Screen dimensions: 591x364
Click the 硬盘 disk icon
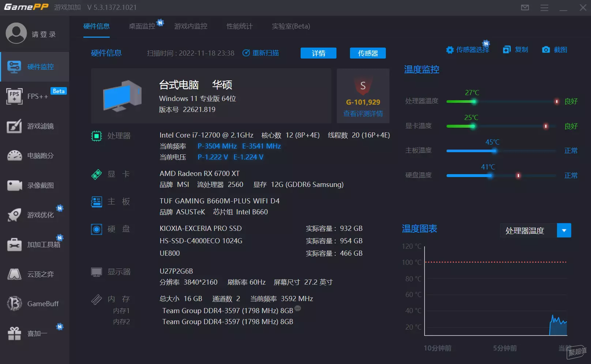pyautogui.click(x=96, y=229)
